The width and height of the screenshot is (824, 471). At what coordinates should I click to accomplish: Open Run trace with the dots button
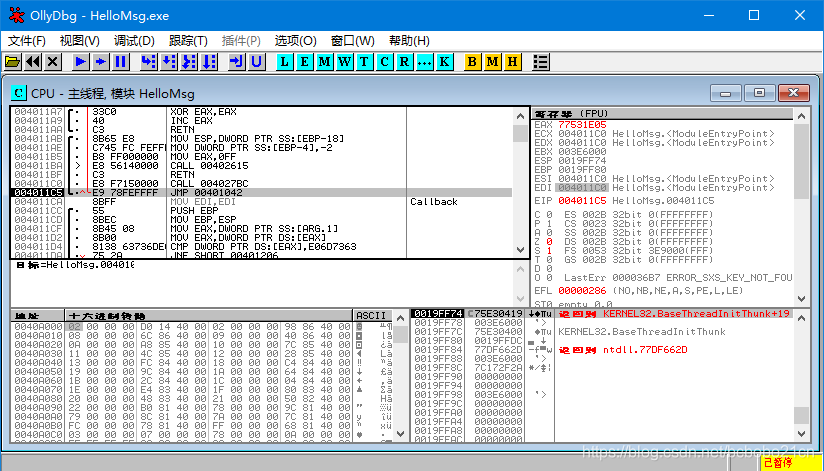[x=424, y=62]
